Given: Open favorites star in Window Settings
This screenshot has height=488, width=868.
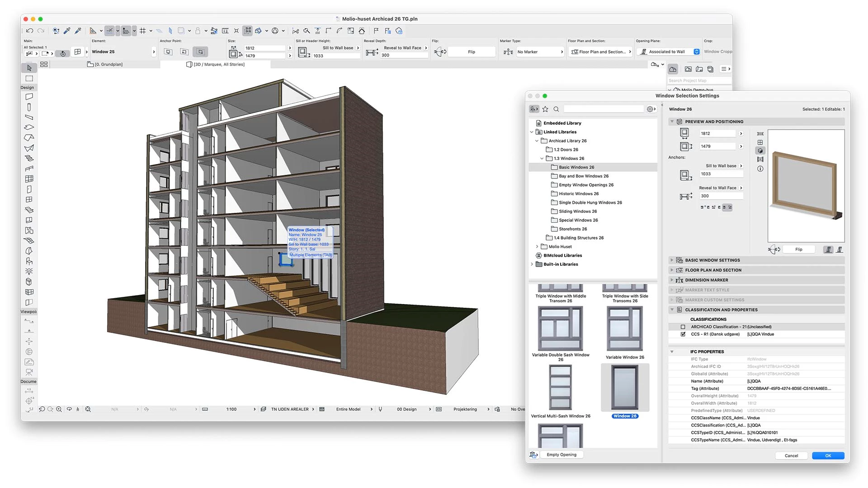Looking at the screenshot, I should pos(545,109).
